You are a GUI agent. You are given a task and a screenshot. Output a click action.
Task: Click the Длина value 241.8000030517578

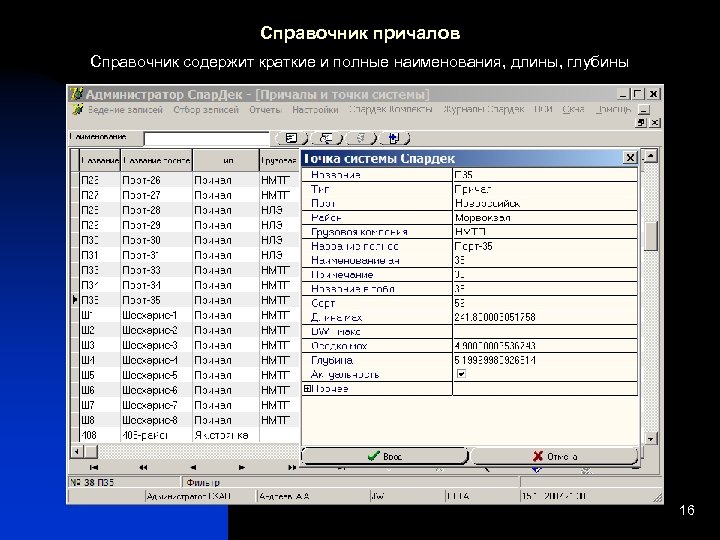coord(545,317)
